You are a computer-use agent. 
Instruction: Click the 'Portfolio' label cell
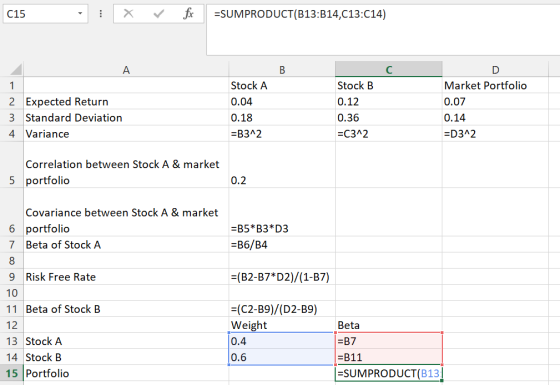coord(126,373)
